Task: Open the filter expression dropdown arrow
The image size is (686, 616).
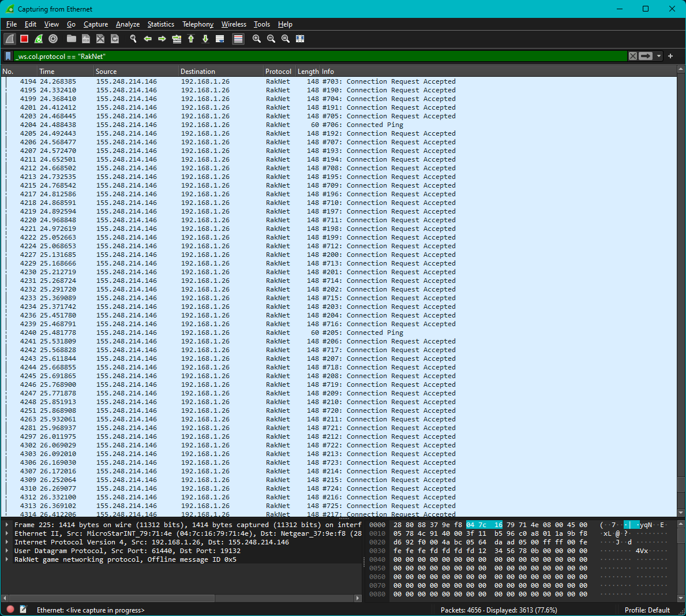Action: click(658, 57)
